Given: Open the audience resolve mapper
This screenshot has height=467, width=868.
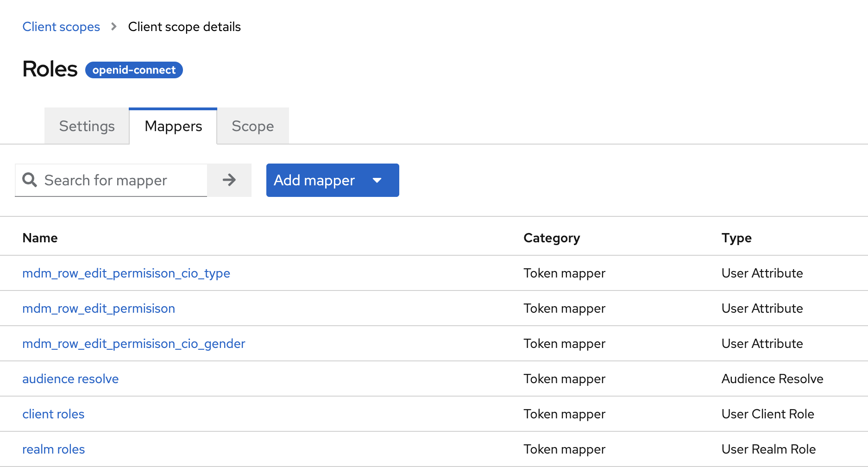Looking at the screenshot, I should click(x=70, y=379).
